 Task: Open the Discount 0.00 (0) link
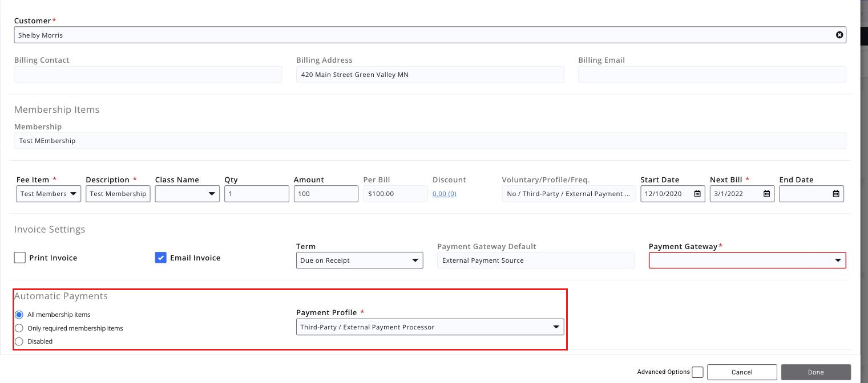click(445, 194)
